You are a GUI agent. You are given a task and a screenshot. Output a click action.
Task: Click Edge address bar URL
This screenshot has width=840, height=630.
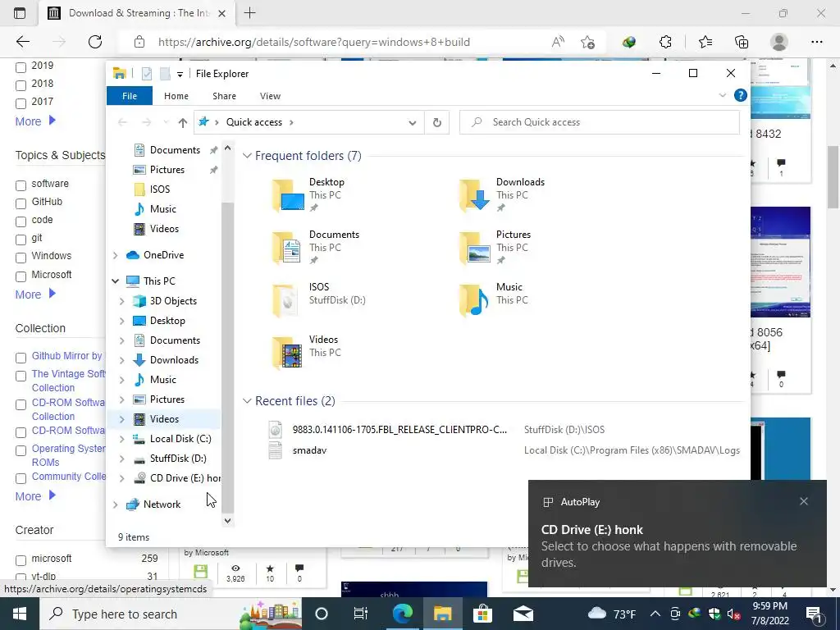pyautogui.click(x=314, y=42)
